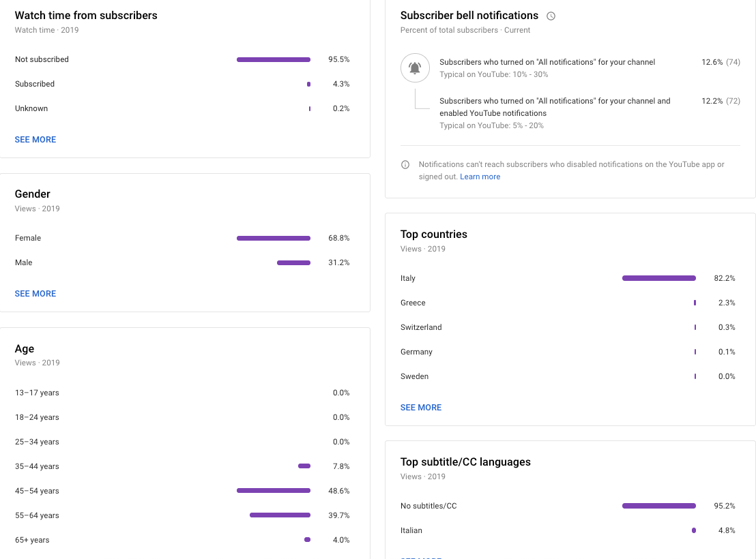Click the Age card heading
756x559 pixels.
25,349
